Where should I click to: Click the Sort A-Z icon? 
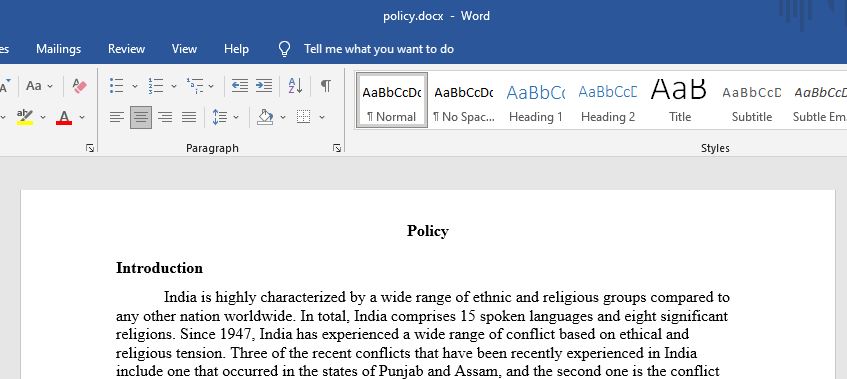pyautogui.click(x=295, y=85)
